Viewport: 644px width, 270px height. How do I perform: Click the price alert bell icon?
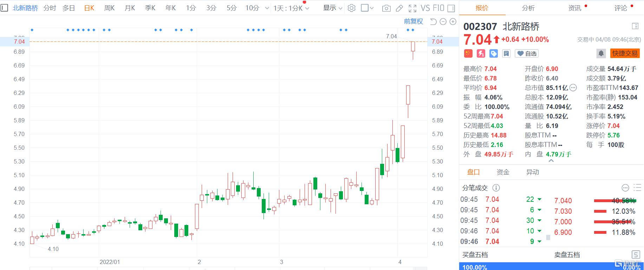601,53
